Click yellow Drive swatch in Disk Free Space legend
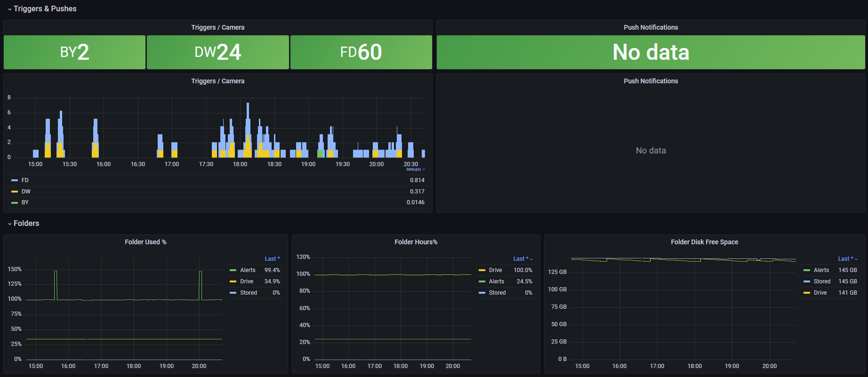The image size is (868, 377). [x=807, y=293]
